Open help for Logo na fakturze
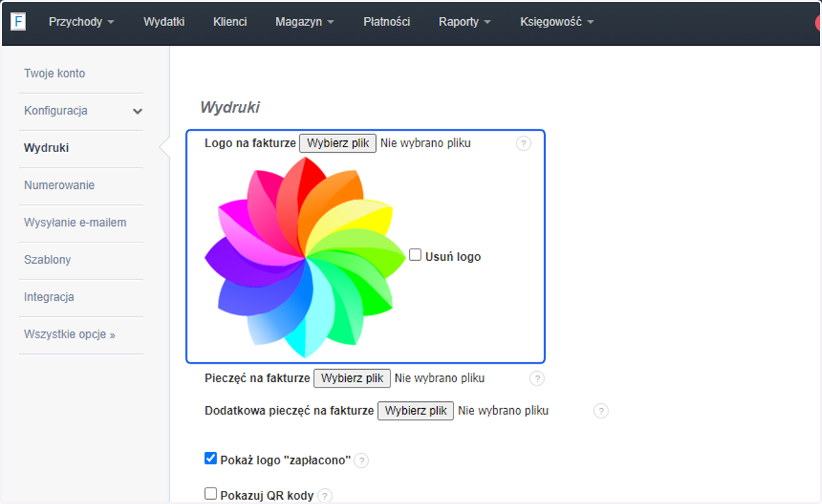This screenshot has height=504, width=822. click(523, 144)
